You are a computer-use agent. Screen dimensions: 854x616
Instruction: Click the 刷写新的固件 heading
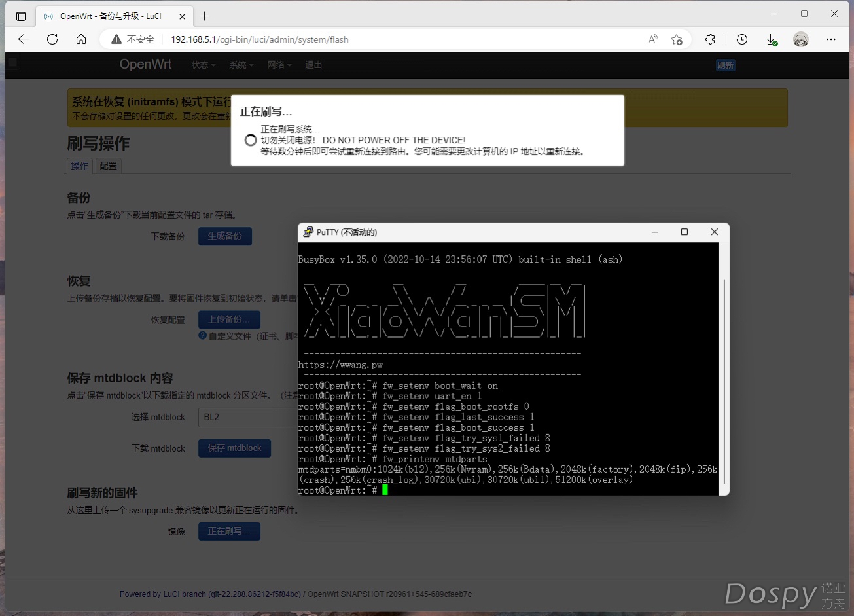[x=103, y=493]
